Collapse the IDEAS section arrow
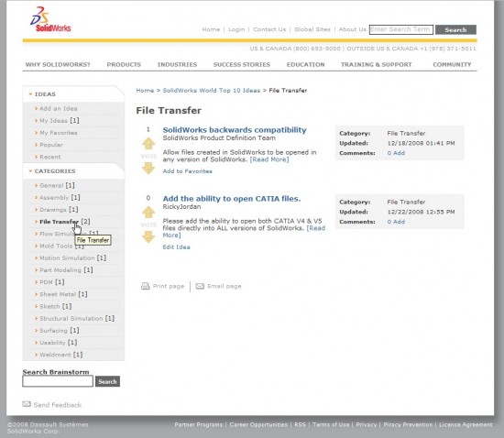This screenshot has width=504, height=438. coord(30,94)
